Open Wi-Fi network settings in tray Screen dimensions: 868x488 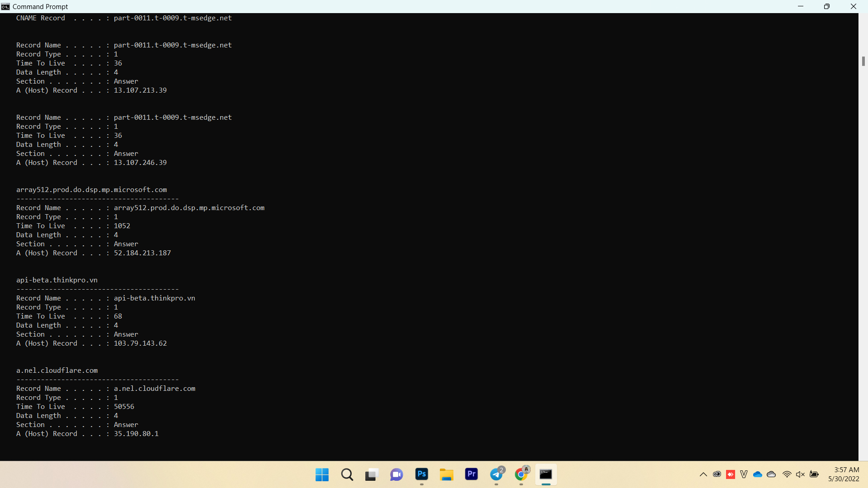coord(787,474)
